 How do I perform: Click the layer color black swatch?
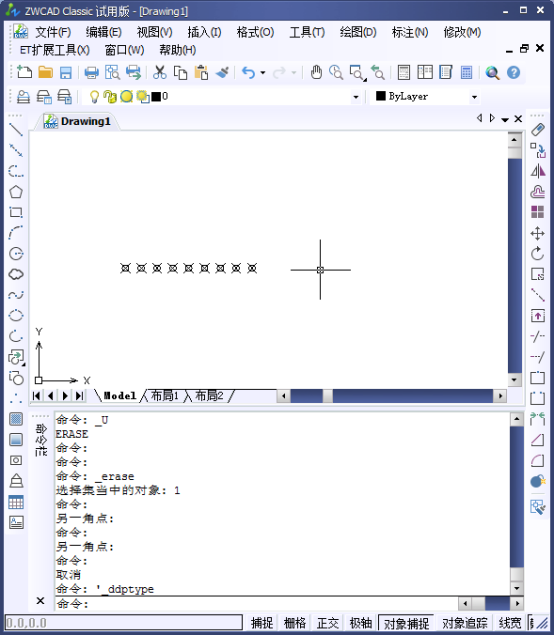156,97
